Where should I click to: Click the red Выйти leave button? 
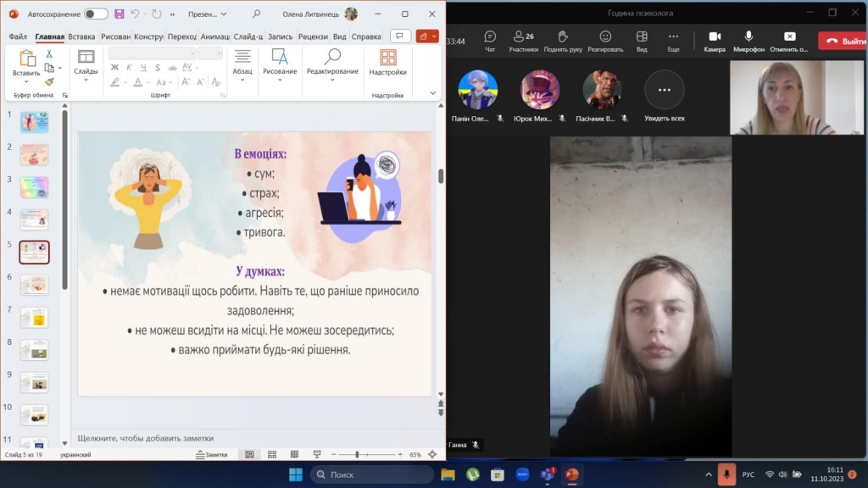coord(842,41)
